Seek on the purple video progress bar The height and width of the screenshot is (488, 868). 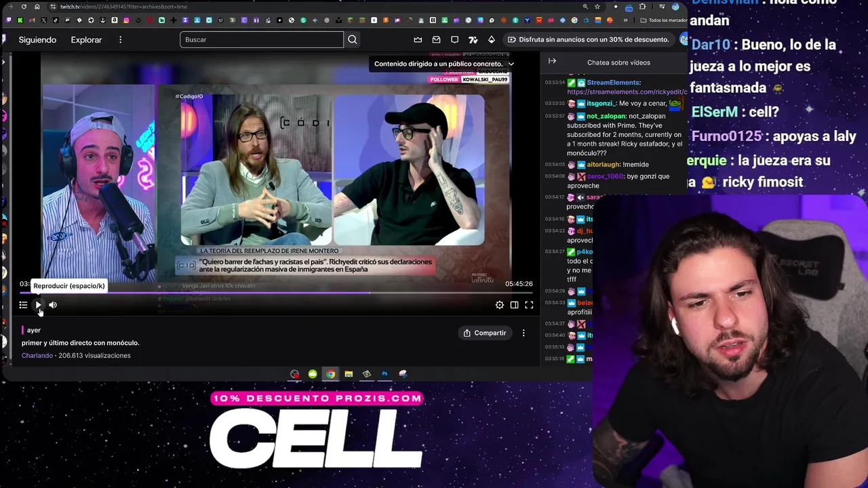click(276, 293)
